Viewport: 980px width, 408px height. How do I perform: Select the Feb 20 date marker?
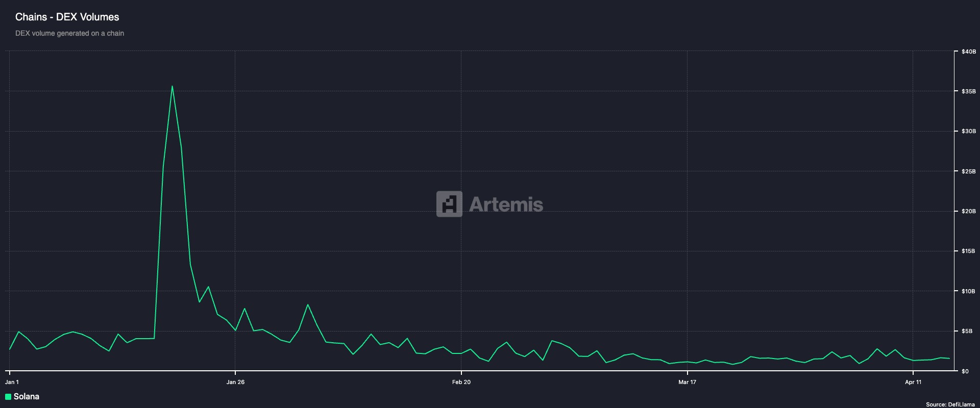click(x=461, y=382)
